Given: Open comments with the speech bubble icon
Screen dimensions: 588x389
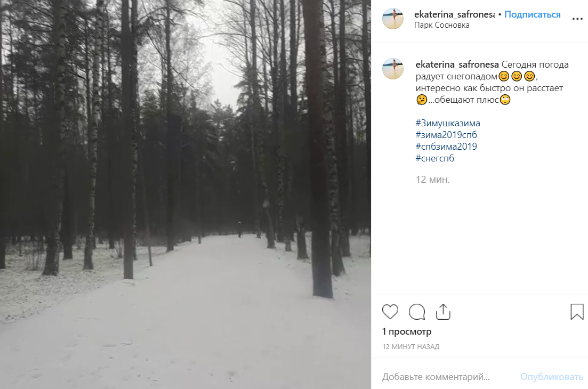Looking at the screenshot, I should [x=417, y=312].
